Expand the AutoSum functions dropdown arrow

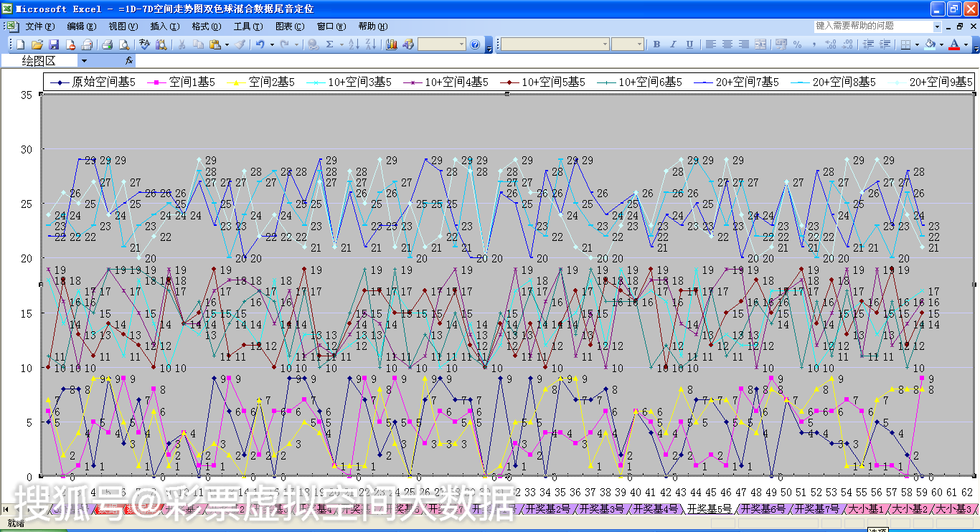pyautogui.click(x=341, y=44)
